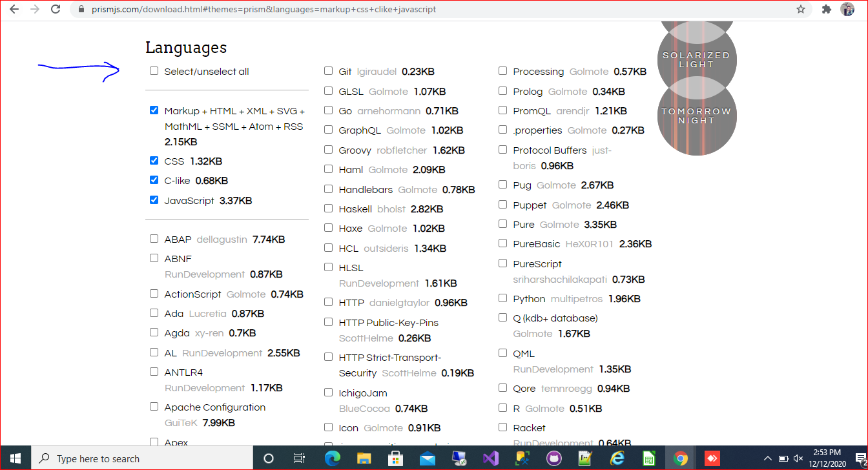The height and width of the screenshot is (470, 868).
Task: Click the taskbar search box
Action: [142, 458]
